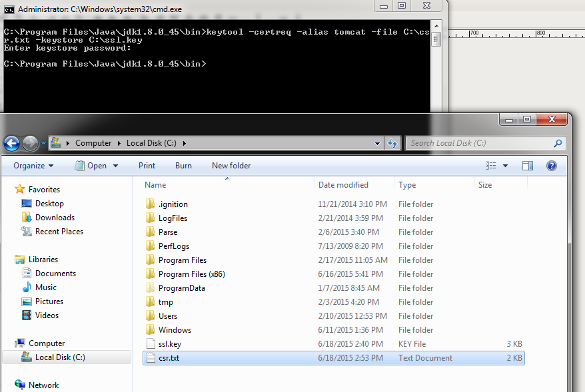The width and height of the screenshot is (585, 392).
Task: Click the Text Document type cell
Action: (x=425, y=357)
